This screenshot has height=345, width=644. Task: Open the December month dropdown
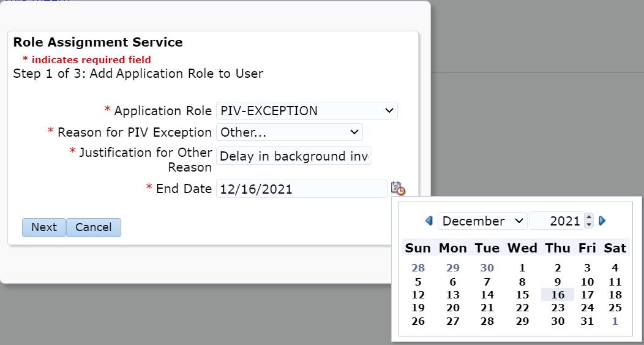[482, 221]
